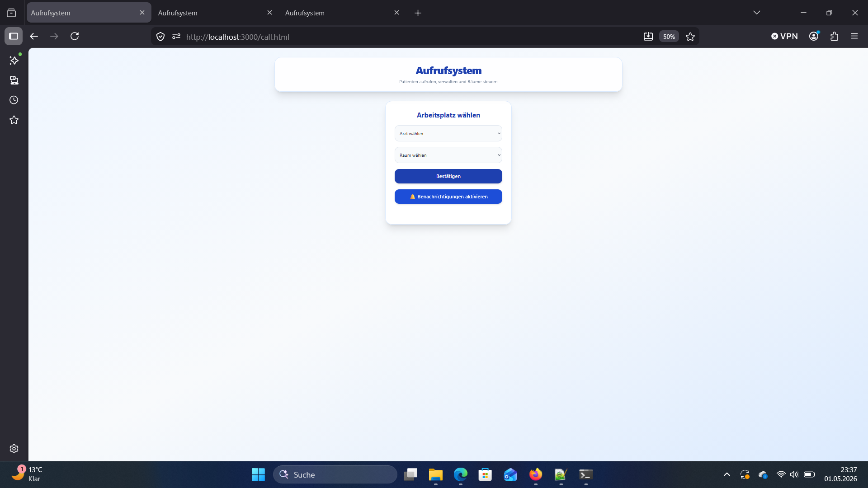Viewport: 868px width, 488px height.
Task: Toggle the browser sidebar button
Action: [x=14, y=36]
